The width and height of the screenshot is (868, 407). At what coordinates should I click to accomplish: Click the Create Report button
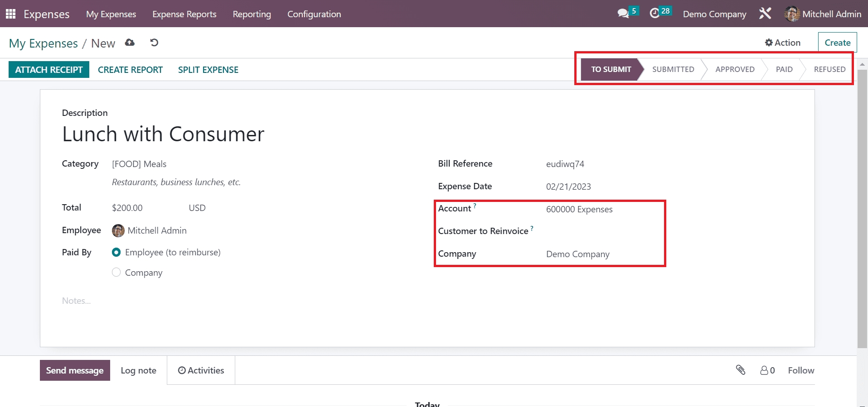pyautogui.click(x=130, y=70)
